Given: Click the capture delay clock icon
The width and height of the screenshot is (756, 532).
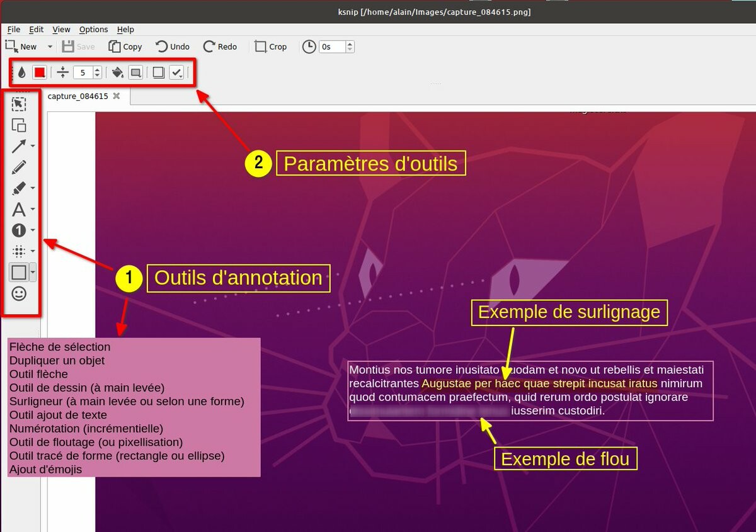Looking at the screenshot, I should tap(309, 47).
